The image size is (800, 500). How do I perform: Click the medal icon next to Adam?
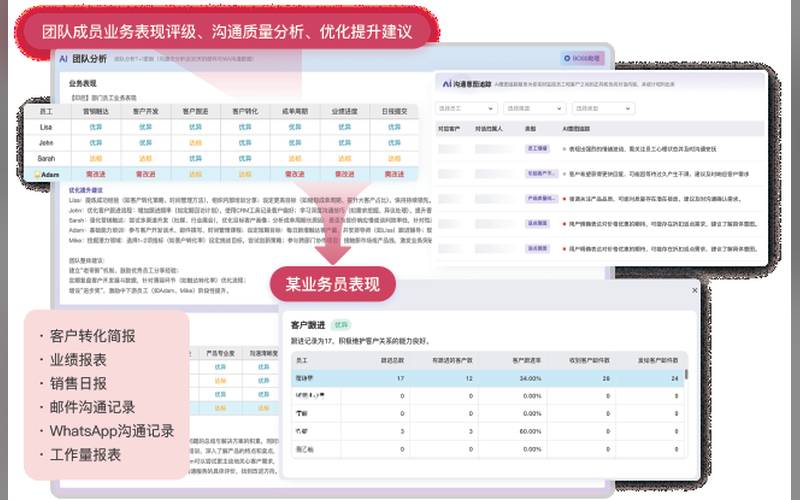coord(37,174)
